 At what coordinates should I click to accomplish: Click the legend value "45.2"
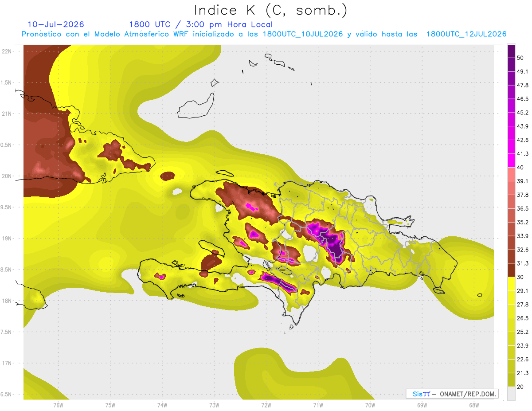pos(523,113)
